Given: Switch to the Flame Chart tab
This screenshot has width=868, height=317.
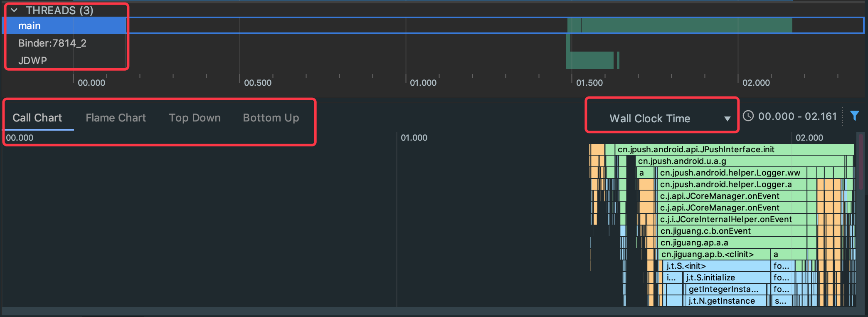Looking at the screenshot, I should [116, 118].
